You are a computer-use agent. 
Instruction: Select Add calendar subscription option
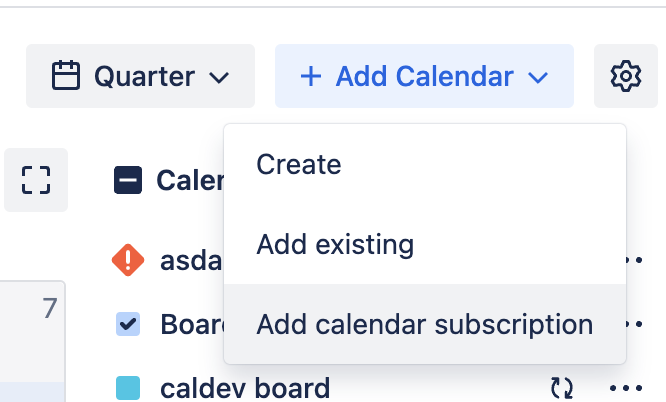(424, 324)
